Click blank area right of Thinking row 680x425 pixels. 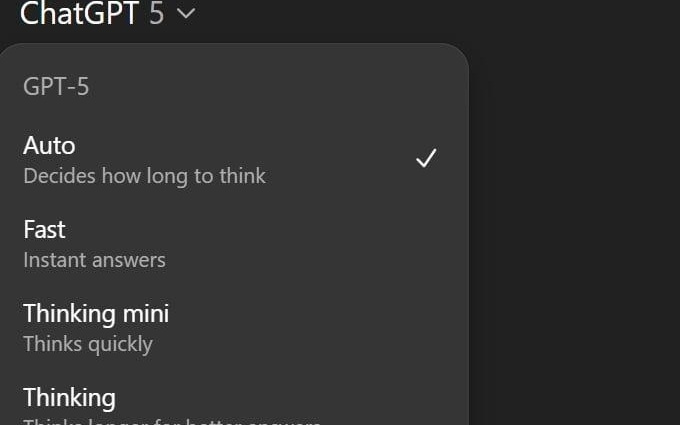pos(330,400)
